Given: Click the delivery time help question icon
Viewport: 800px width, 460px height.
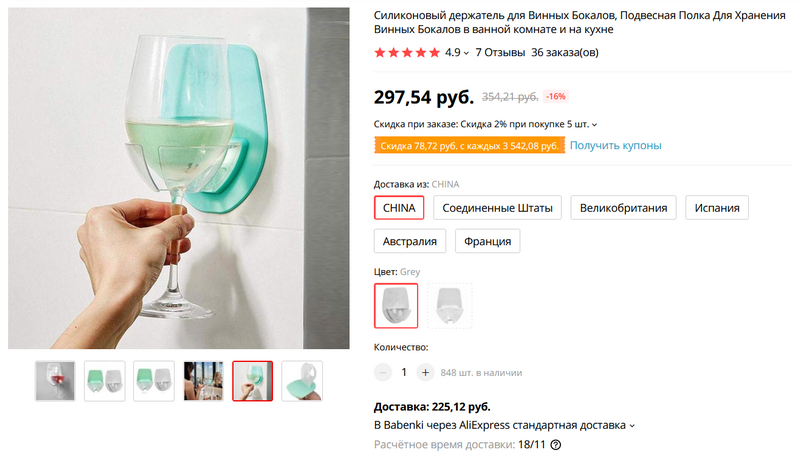Looking at the screenshot, I should (x=556, y=445).
